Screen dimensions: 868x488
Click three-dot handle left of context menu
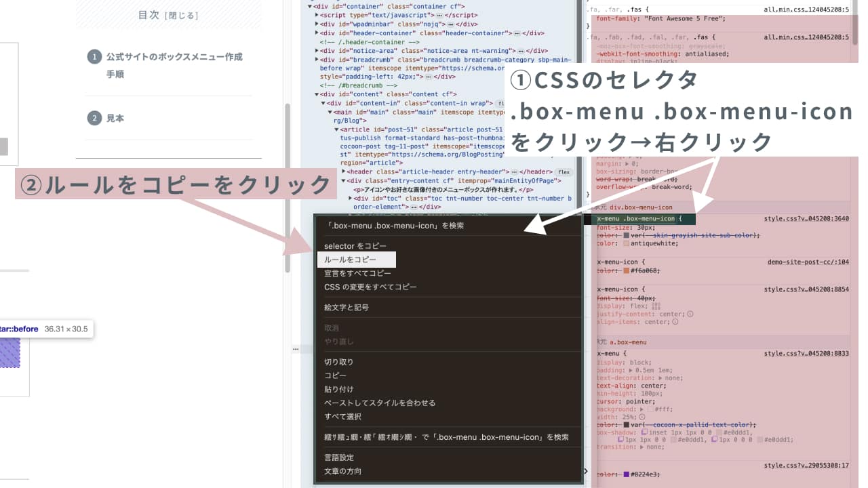pyautogui.click(x=296, y=349)
